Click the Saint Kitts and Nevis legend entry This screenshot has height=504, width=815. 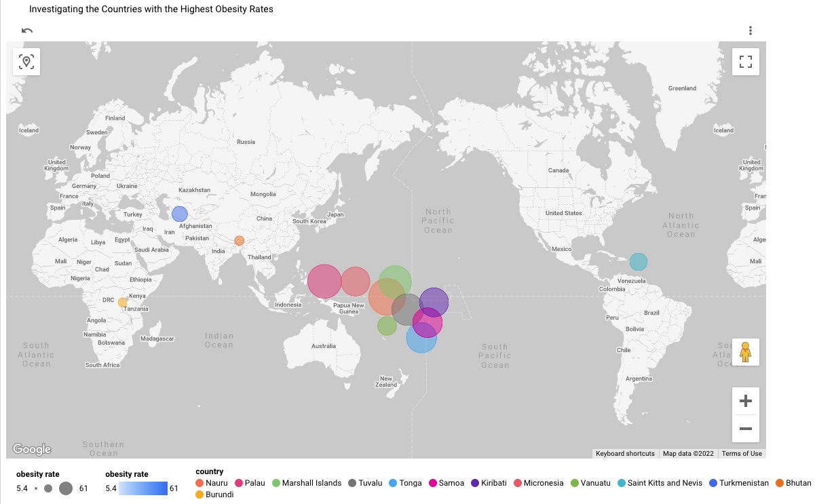(x=658, y=483)
